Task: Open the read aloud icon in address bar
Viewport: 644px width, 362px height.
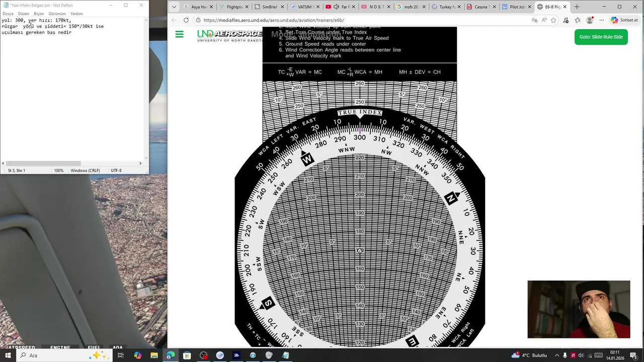Action: (x=544, y=20)
